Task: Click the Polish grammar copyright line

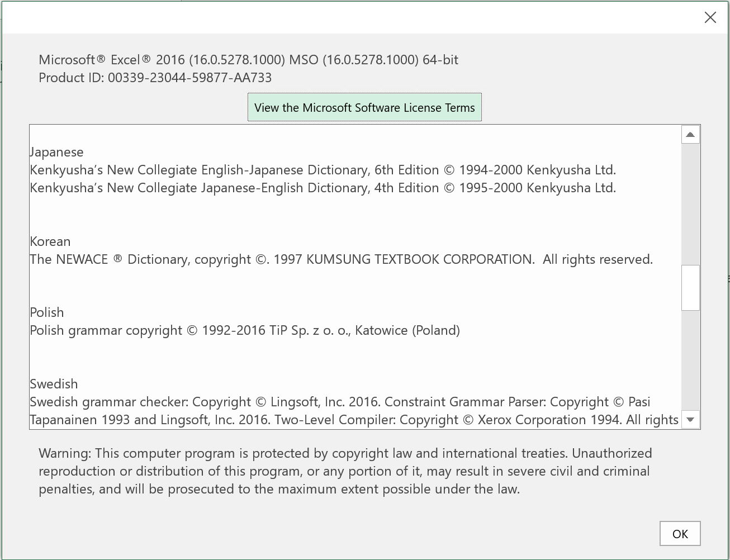Action: click(x=245, y=330)
